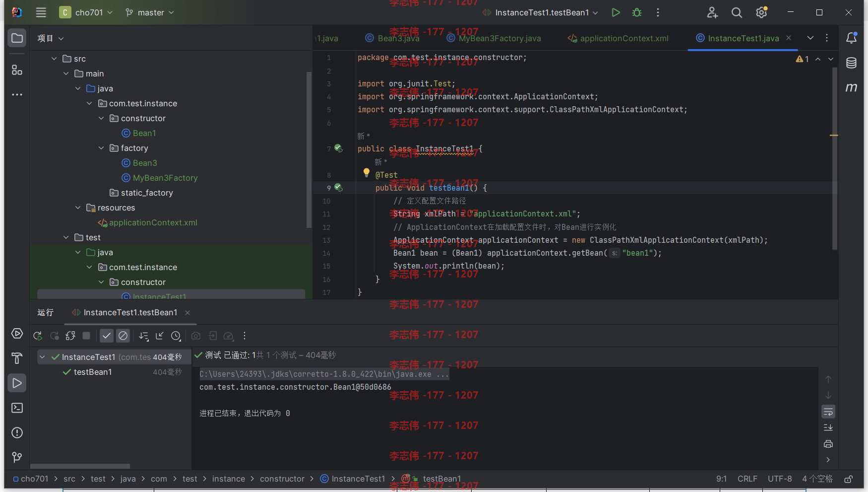
Task: Open run configuration dropdown InstanceTest1.testBean1
Action: pos(540,12)
